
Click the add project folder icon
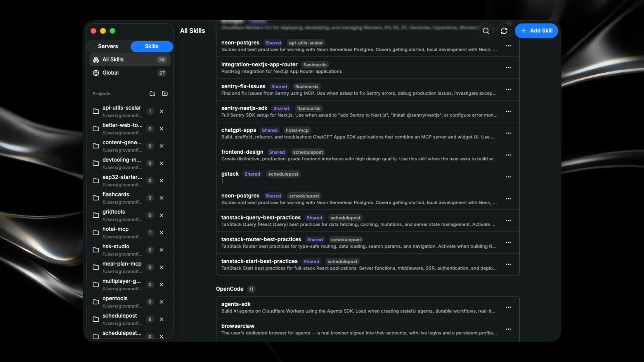(165, 94)
